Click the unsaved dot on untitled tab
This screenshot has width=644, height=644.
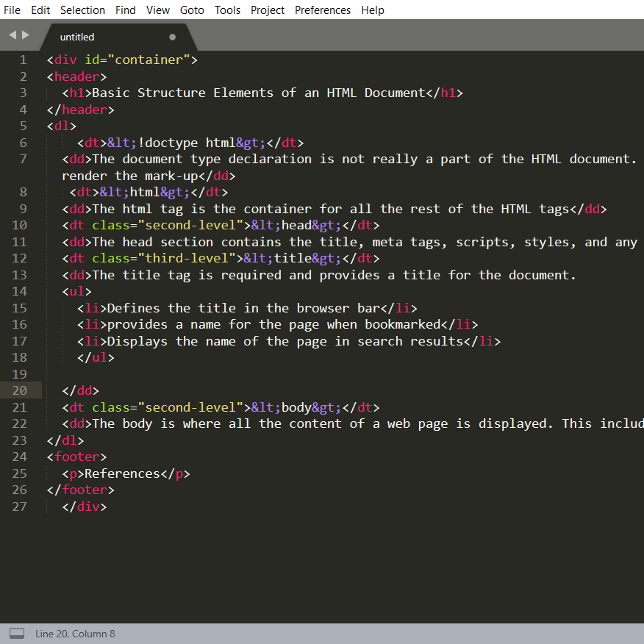[173, 37]
